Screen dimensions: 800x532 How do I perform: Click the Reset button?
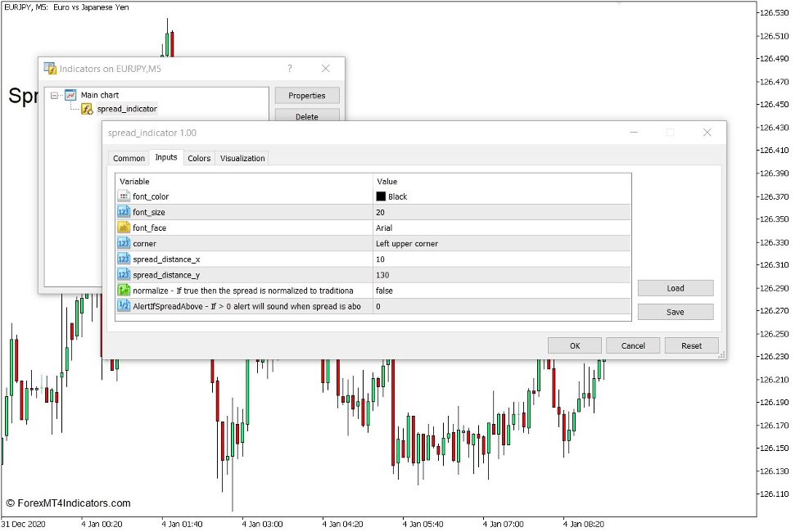(691, 345)
